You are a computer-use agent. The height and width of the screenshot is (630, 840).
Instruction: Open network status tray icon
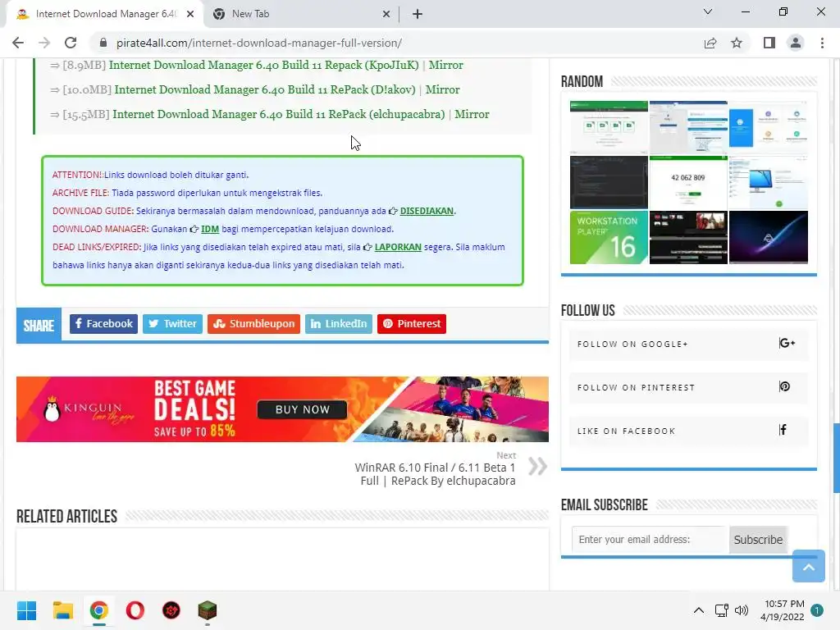[721, 610]
